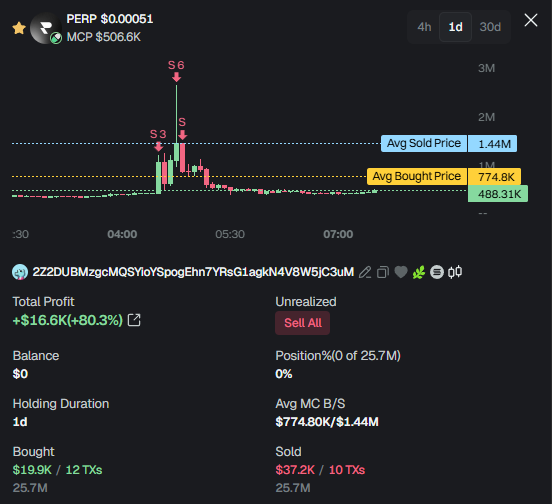Viewport: 552px width, 504px height.
Task: Click the 1.44M price axis tag
Action: tap(493, 144)
